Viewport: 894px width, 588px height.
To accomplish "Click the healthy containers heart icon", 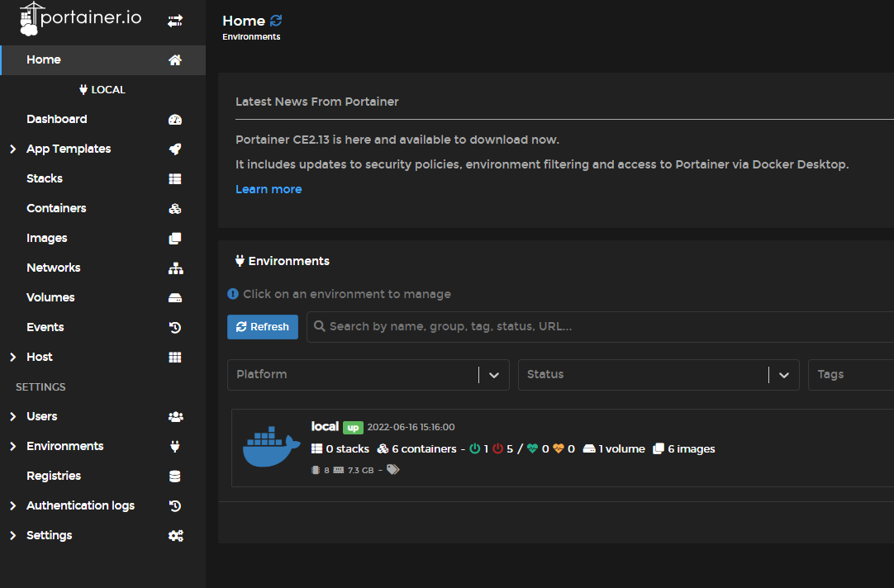I will coord(533,448).
